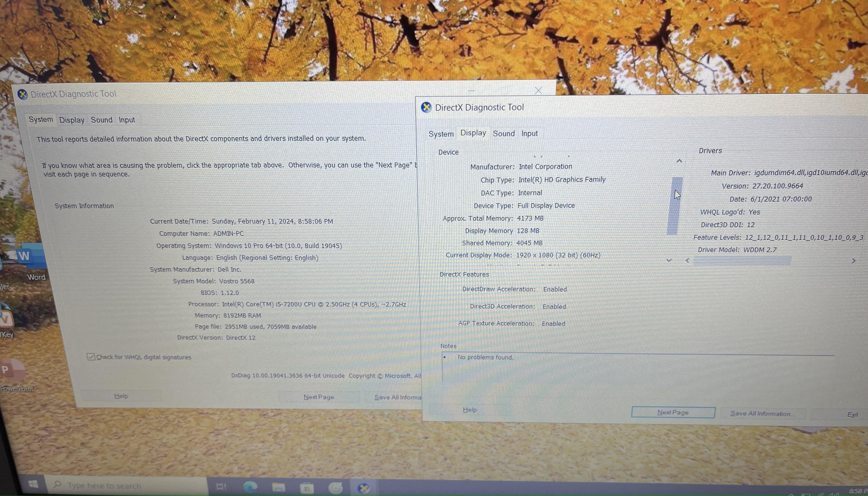This screenshot has height=496, width=868.
Task: Open Task View on the taskbar
Action: (x=221, y=487)
